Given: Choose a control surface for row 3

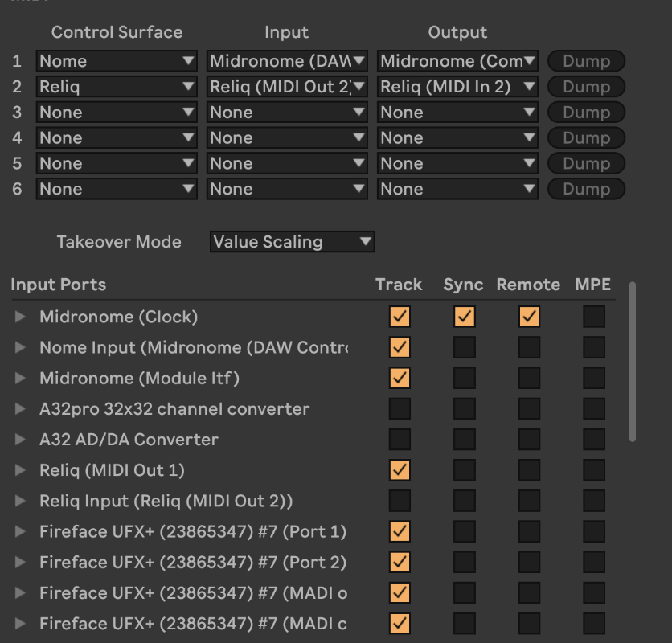Looking at the screenshot, I should click(x=116, y=113).
